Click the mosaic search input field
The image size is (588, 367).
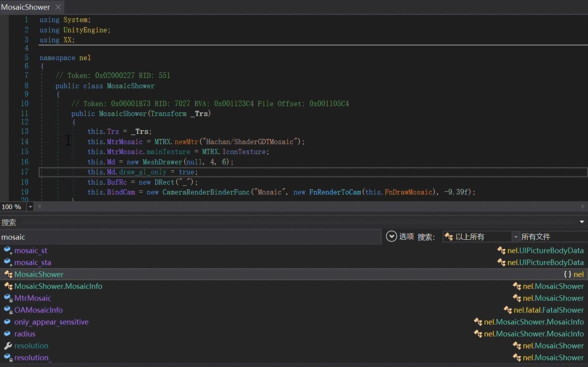191,237
